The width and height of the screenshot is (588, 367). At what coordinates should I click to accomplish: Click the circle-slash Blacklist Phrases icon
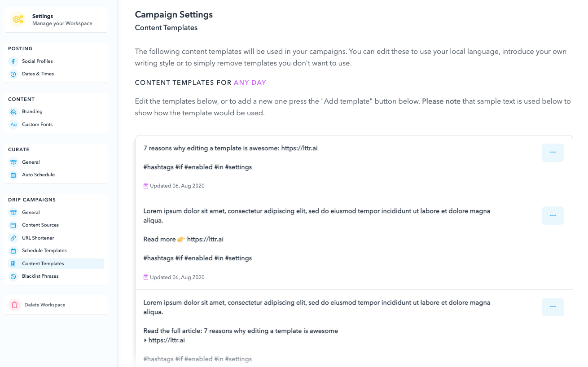pos(13,276)
